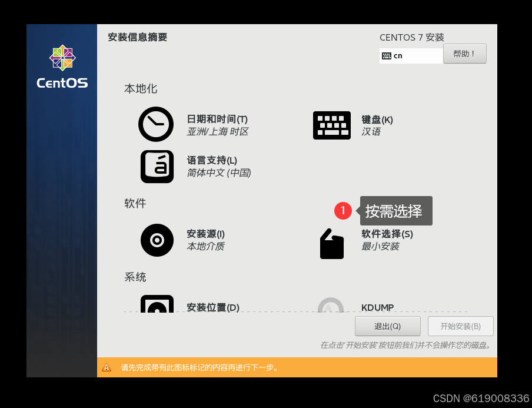532x408 pixels.
Task: Open the KDUMP label
Action: (x=377, y=307)
